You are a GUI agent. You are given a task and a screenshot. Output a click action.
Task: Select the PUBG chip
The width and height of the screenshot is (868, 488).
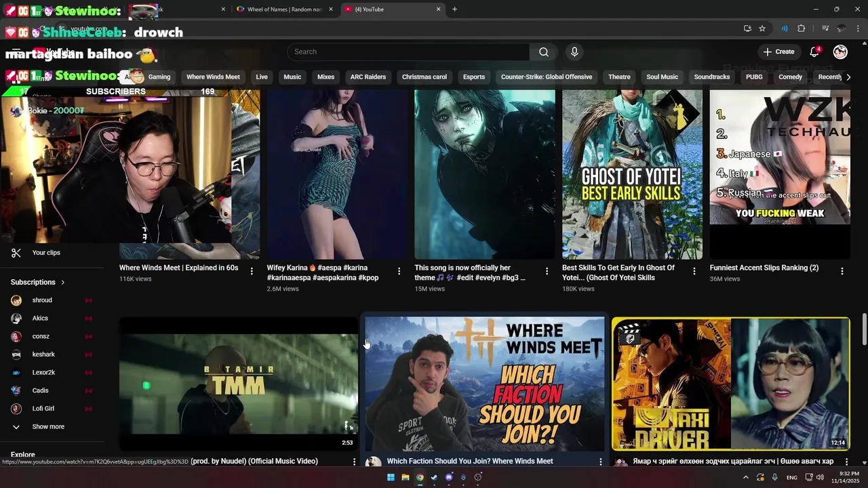(754, 77)
